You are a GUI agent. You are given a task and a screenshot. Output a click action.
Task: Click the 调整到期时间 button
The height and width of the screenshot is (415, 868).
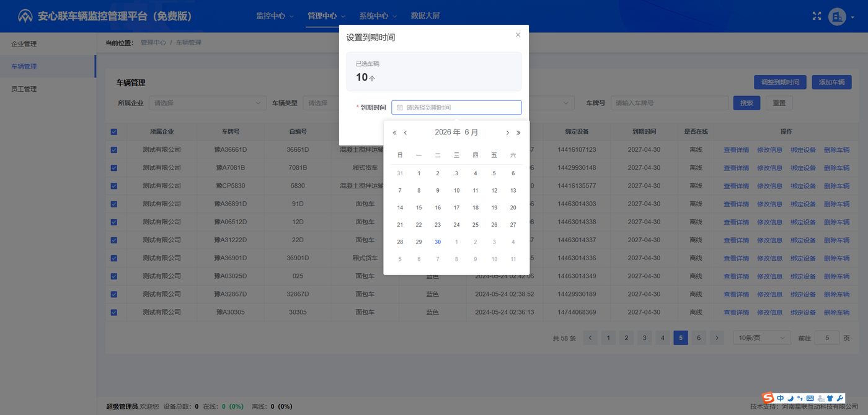(x=781, y=82)
